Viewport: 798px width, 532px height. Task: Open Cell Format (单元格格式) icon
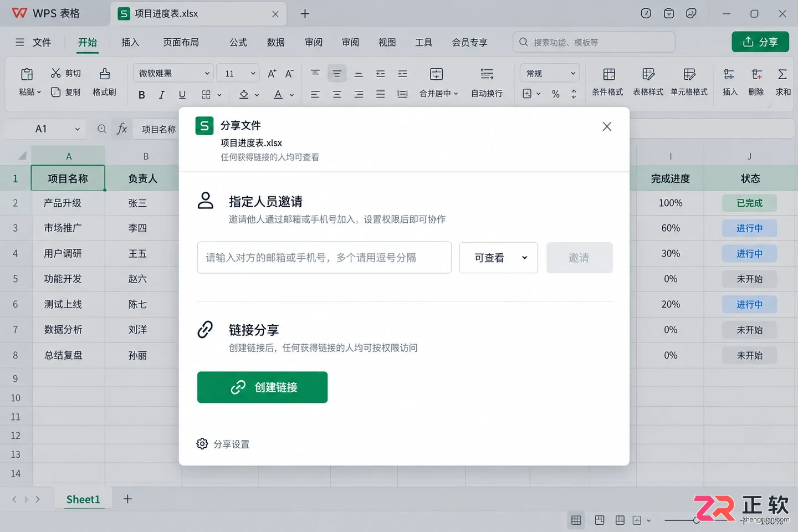click(689, 74)
